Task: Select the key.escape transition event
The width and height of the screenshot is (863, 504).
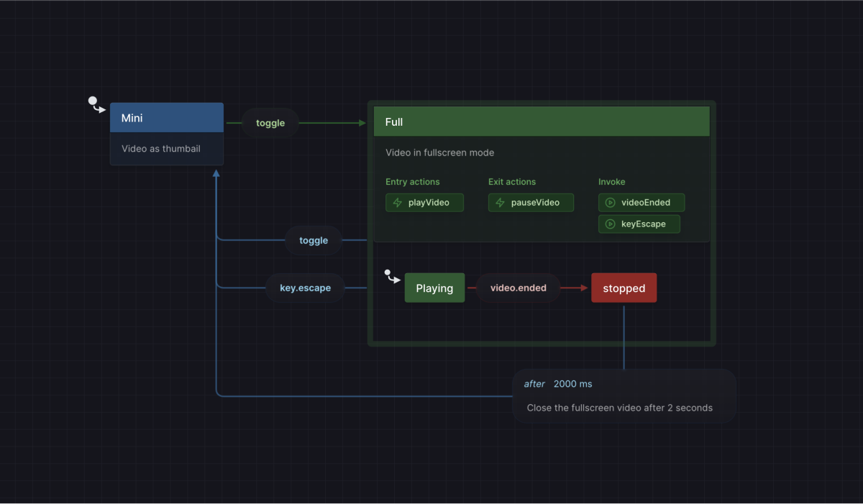Action: tap(305, 288)
